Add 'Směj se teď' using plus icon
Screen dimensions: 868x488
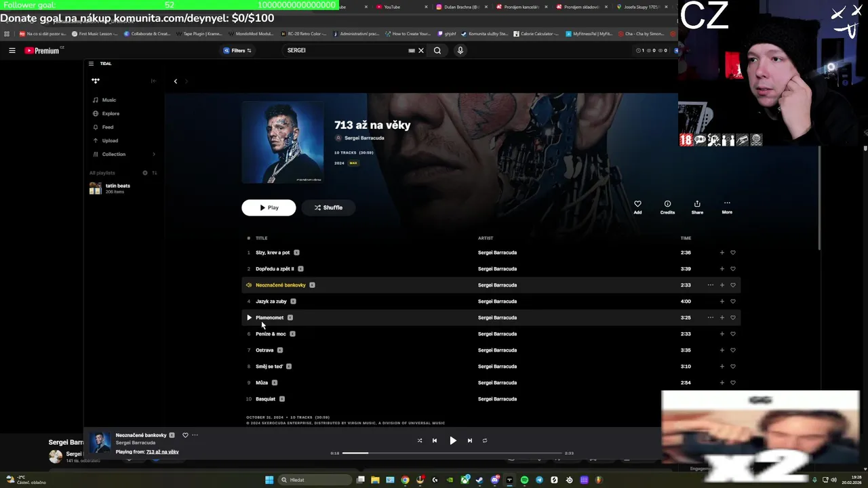722,366
